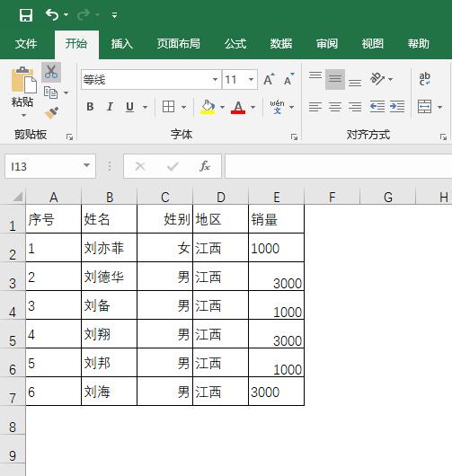Expand the font name dropdown arrow
The width and height of the screenshot is (452, 476).
pyautogui.click(x=215, y=80)
